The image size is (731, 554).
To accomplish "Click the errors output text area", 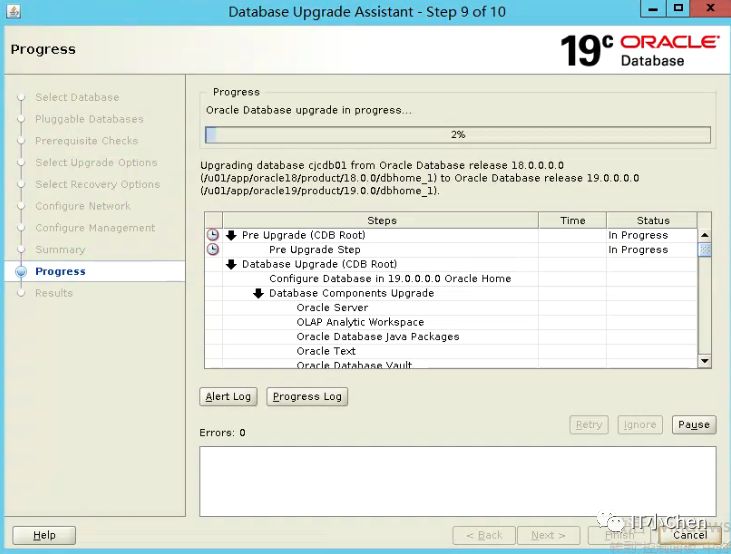I will (458, 481).
